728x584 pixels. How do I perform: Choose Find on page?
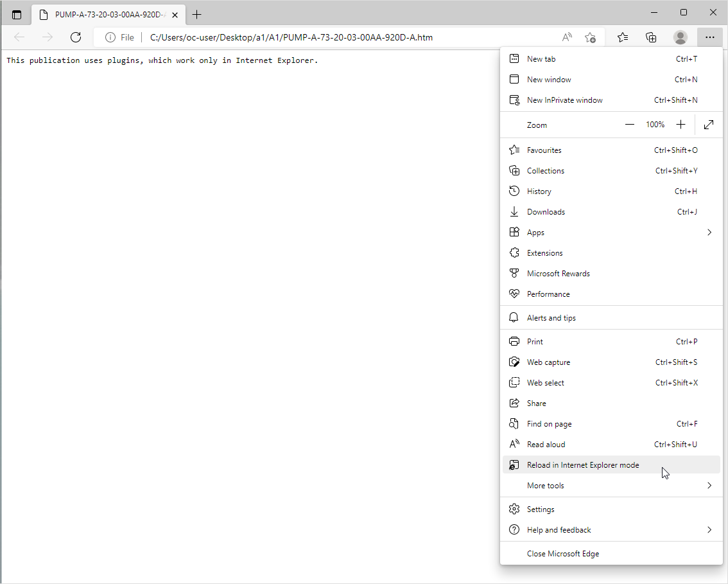[611, 424]
